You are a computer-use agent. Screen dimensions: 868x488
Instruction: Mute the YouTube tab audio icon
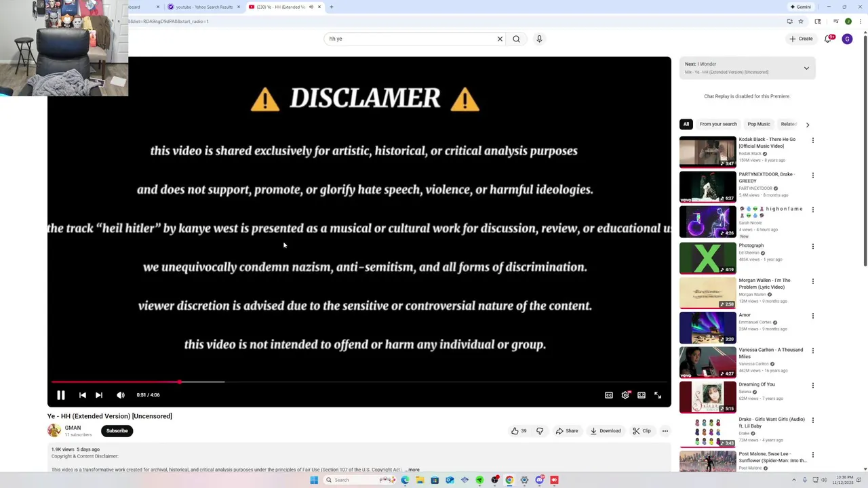tap(311, 7)
